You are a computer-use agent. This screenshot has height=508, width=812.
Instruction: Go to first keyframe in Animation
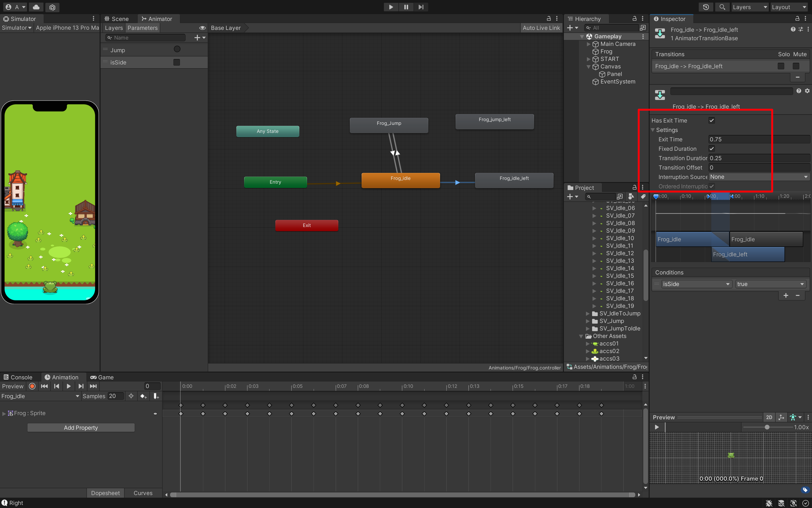click(44, 386)
